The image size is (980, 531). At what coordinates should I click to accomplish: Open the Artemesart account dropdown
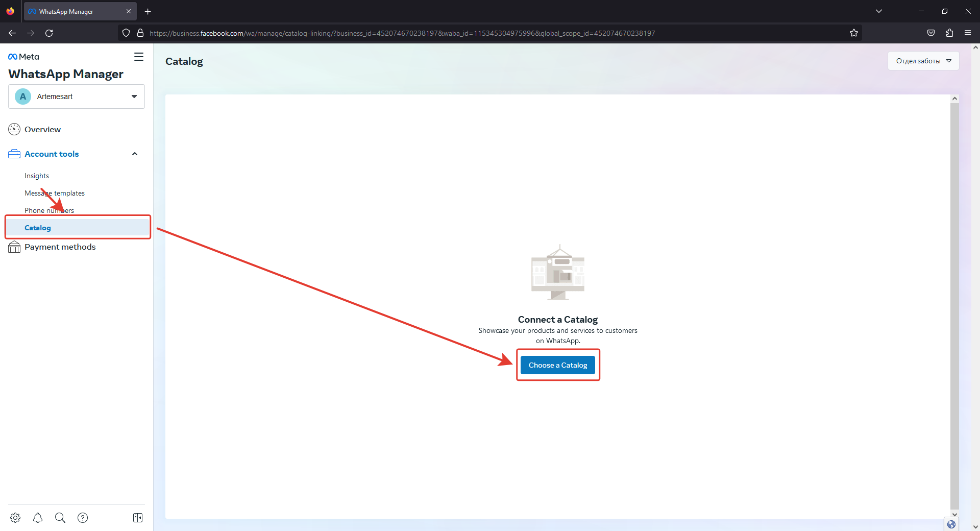pos(77,96)
